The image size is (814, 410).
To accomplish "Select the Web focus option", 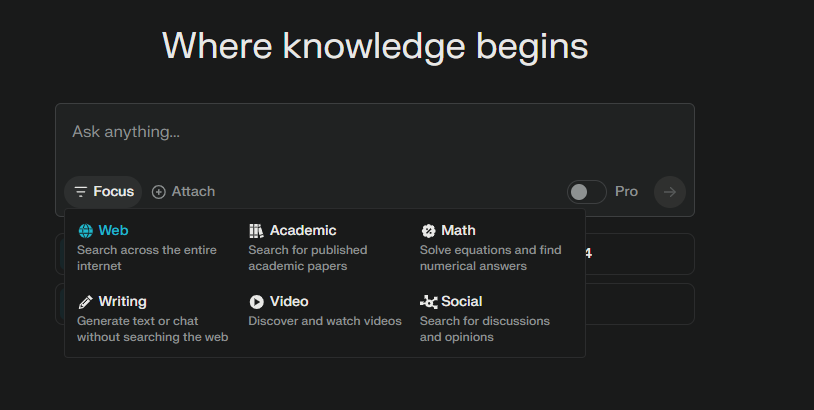I will point(113,230).
